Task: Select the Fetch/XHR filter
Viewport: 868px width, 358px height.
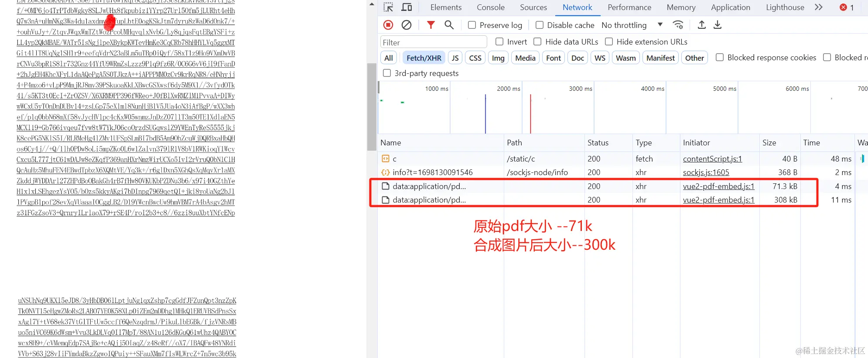Action: (x=424, y=58)
